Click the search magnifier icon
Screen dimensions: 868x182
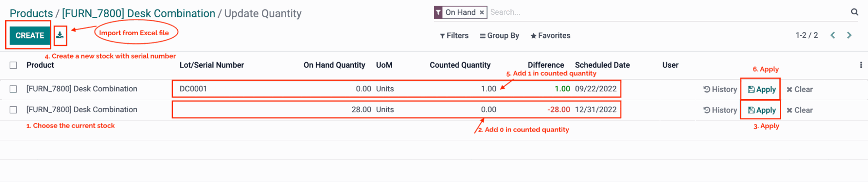pyautogui.click(x=855, y=12)
